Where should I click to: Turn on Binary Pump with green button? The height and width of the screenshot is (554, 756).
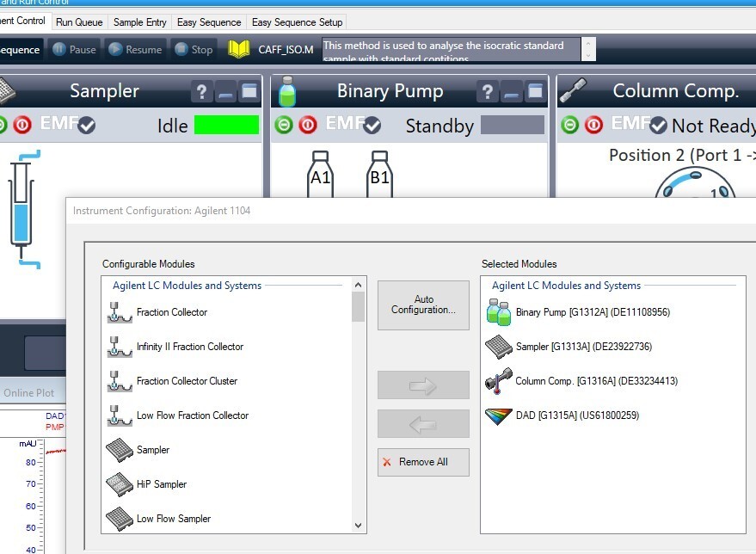(x=284, y=126)
